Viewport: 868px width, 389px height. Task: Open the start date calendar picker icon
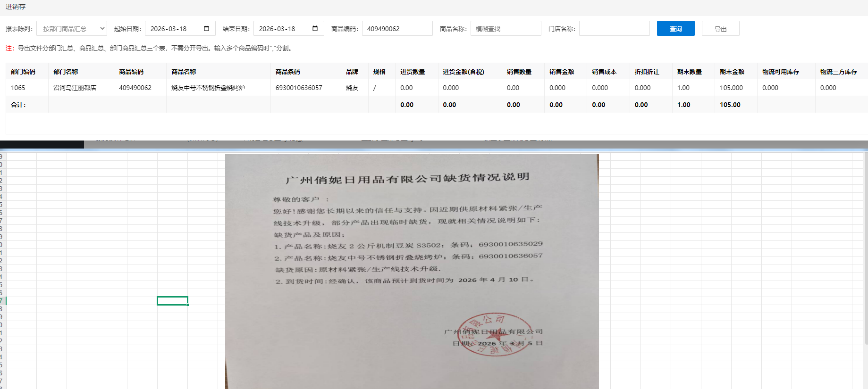coord(206,29)
